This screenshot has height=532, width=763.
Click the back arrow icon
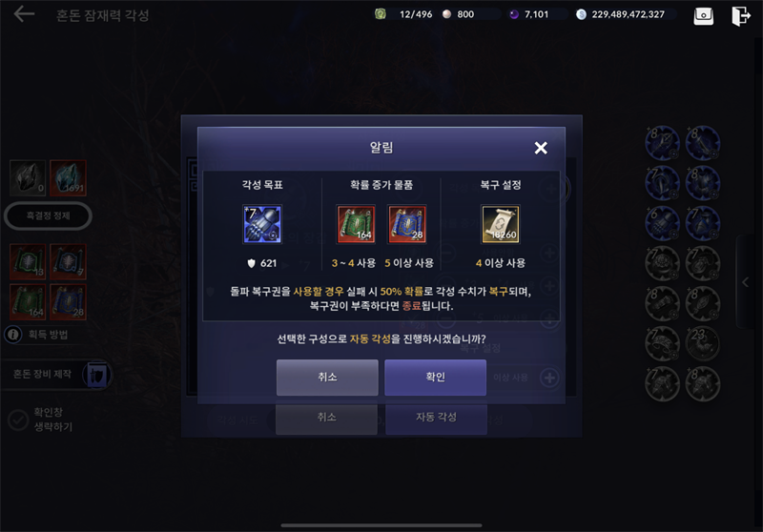tap(24, 14)
